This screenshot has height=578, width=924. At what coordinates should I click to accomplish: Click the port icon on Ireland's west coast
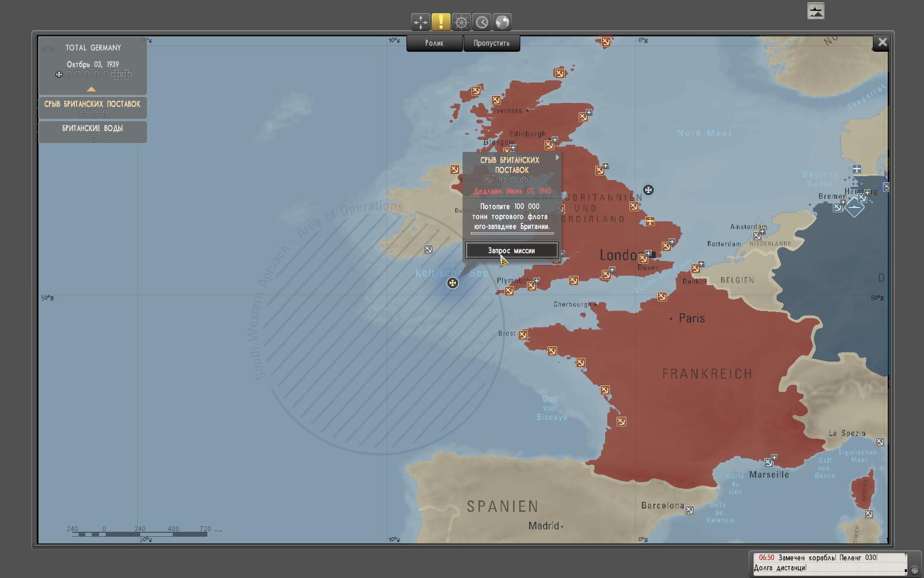tap(428, 249)
